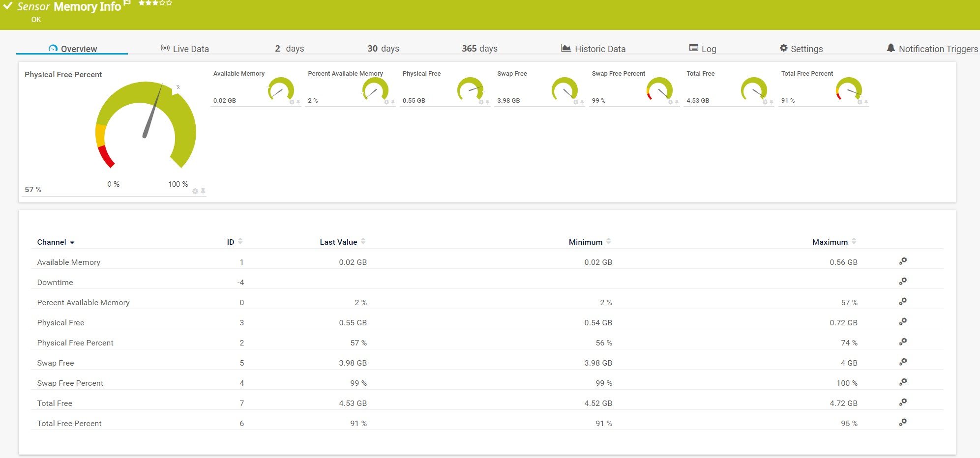
Task: Click the flag icon beside Memory Info title
Action: (127, 4)
